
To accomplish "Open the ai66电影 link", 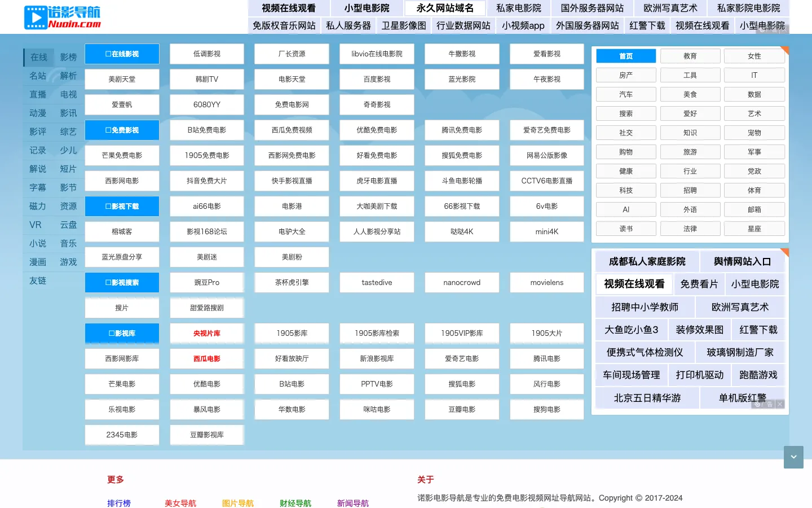I will click(x=207, y=207).
